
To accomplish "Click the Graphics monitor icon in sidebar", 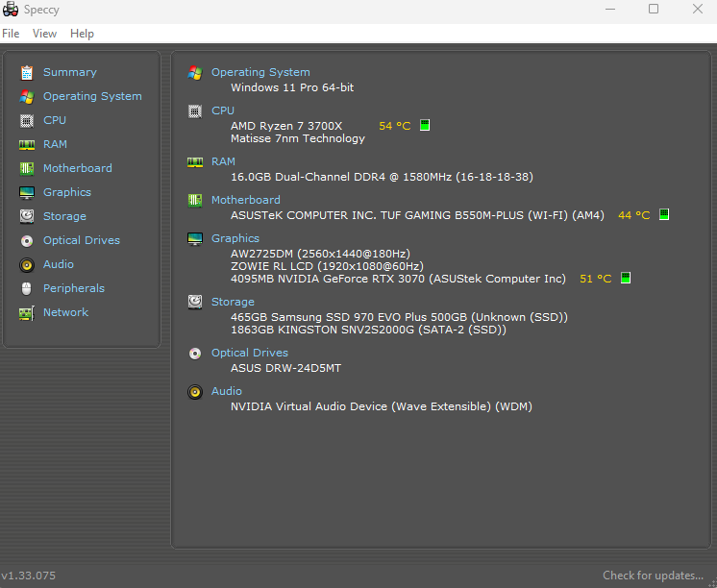I will click(x=27, y=192).
